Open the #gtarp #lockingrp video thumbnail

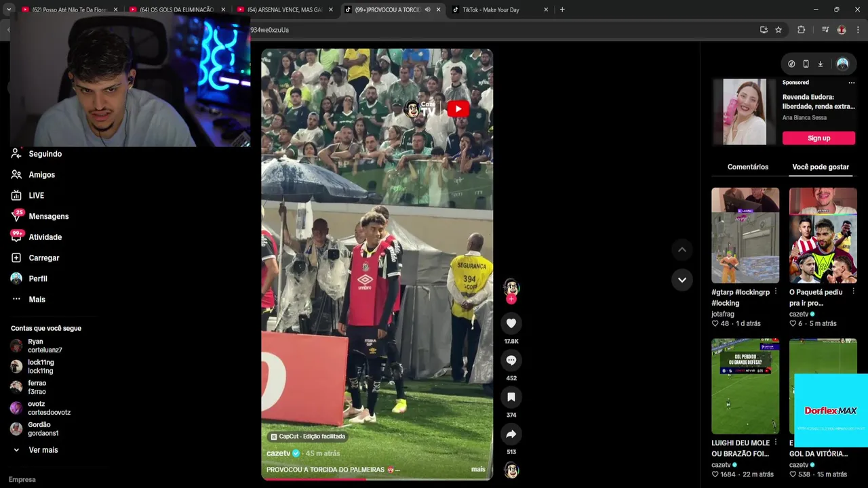pos(745,235)
